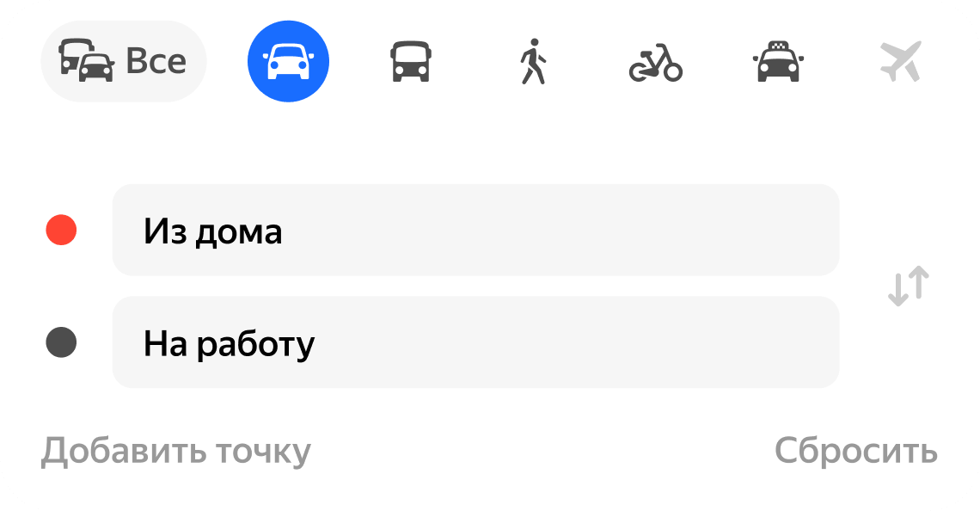Switch to public transport bus mode
Screen dimensions: 980x511
(410, 62)
